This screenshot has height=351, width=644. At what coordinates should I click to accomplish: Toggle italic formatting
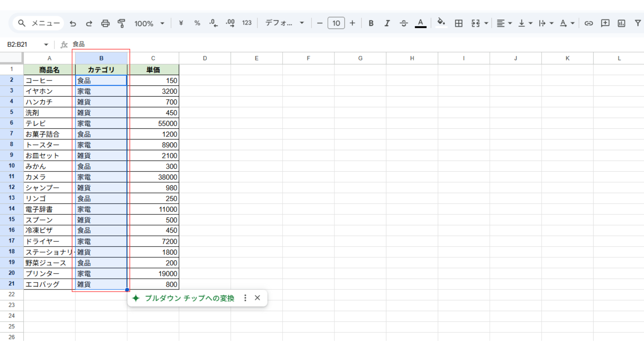pos(387,23)
